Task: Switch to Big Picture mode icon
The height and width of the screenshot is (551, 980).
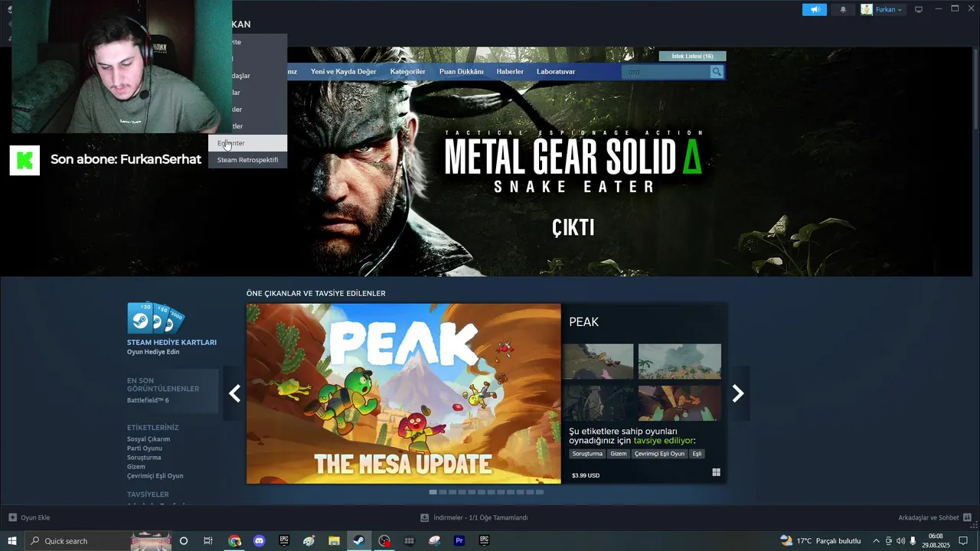Action: 919,9
